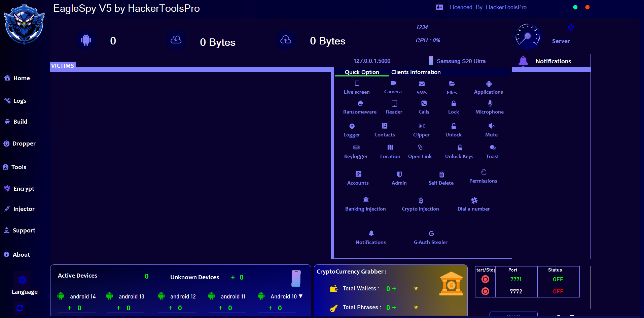Click the Logger icon

352,126
